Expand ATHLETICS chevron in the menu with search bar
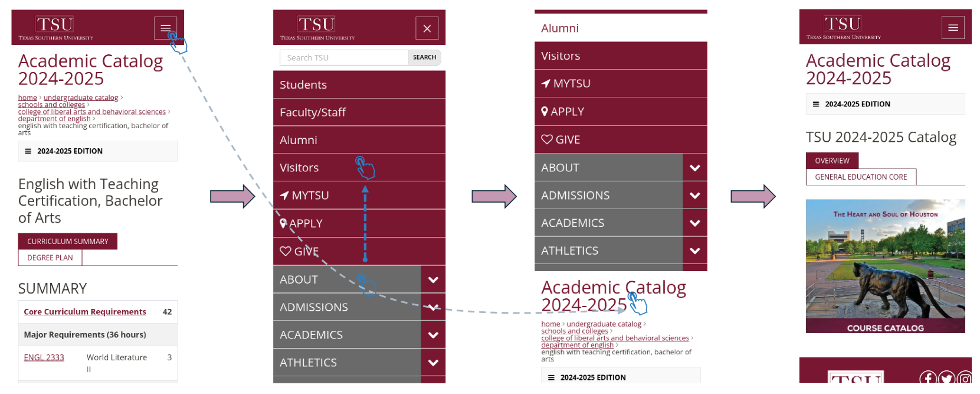The height and width of the screenshot is (394, 980). [433, 363]
